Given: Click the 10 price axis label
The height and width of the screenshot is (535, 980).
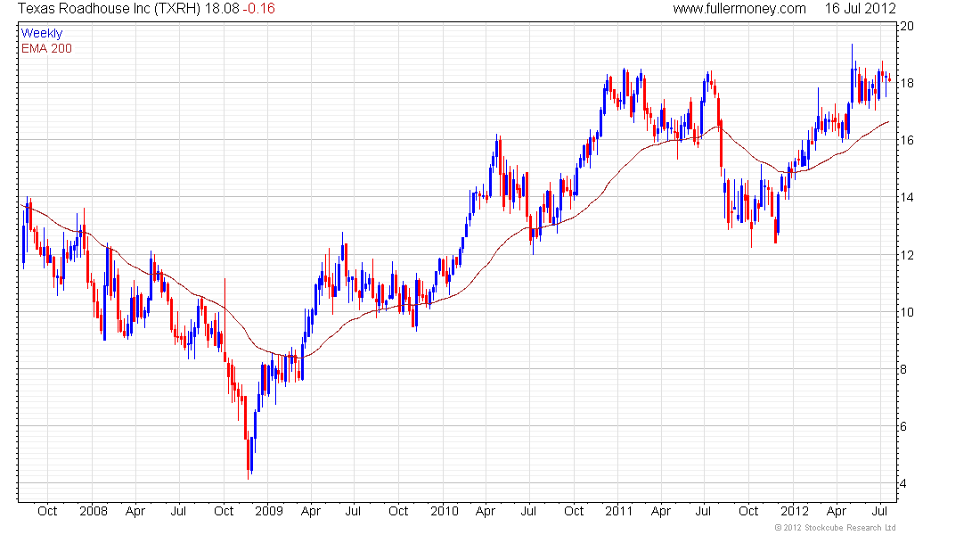Looking at the screenshot, I should pyautogui.click(x=906, y=312).
